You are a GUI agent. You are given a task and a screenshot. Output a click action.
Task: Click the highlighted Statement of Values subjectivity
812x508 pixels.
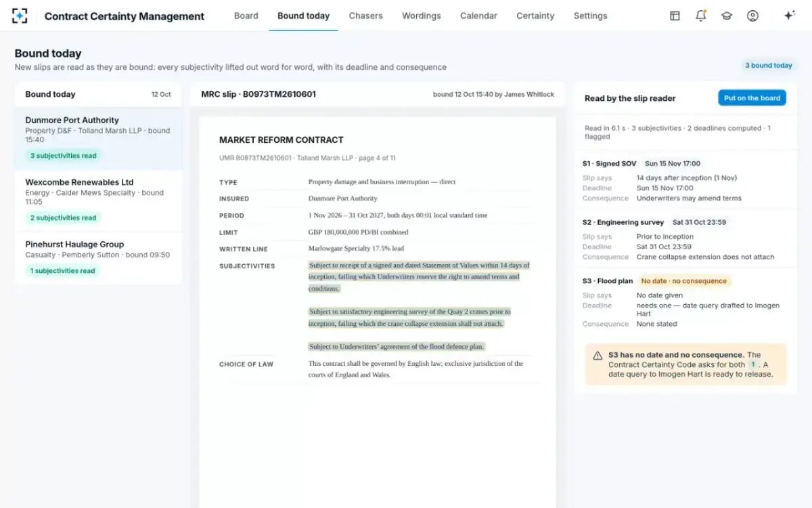tap(419, 277)
